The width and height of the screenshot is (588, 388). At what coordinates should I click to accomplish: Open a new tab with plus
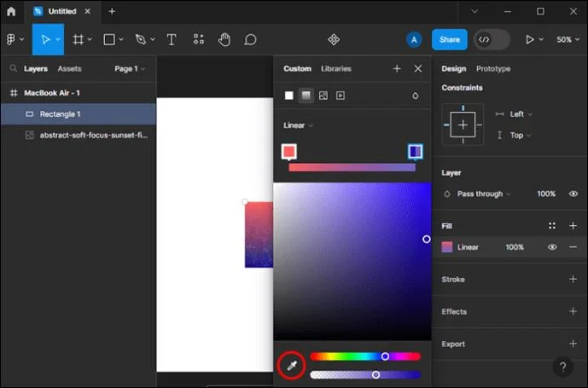coord(112,11)
